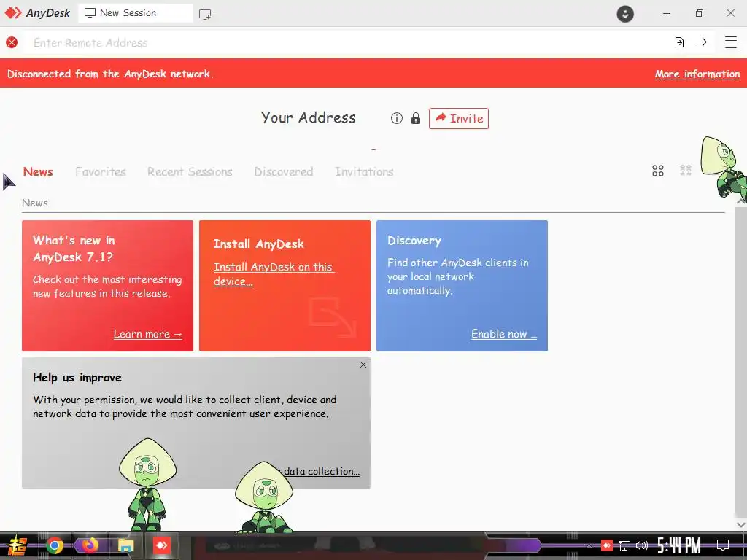Click the connect arrow icon
This screenshot has width=747, height=560.
702,42
